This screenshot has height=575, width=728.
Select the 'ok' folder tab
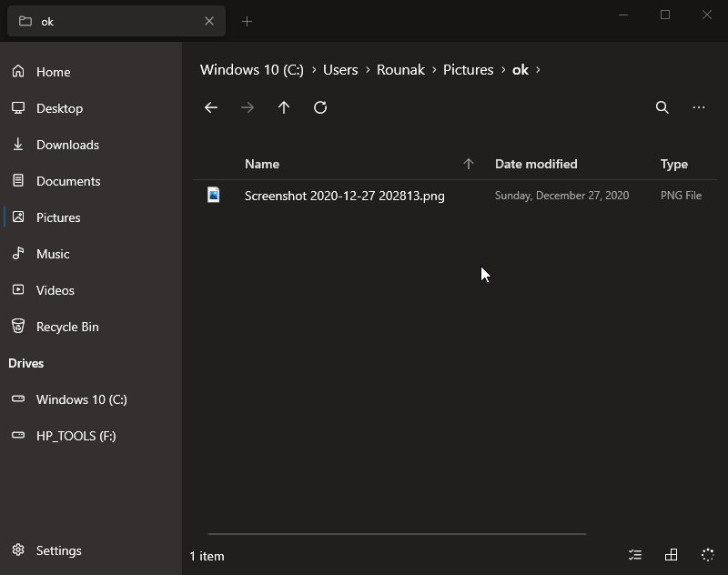[x=116, y=21]
